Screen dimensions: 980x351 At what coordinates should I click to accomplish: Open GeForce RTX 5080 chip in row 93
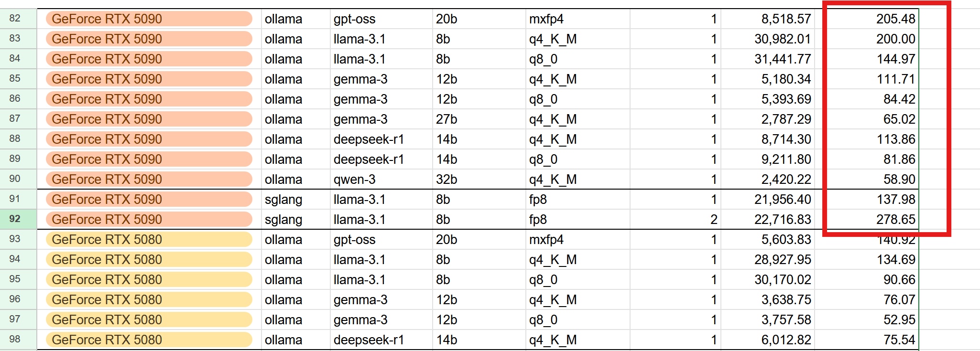pos(149,240)
